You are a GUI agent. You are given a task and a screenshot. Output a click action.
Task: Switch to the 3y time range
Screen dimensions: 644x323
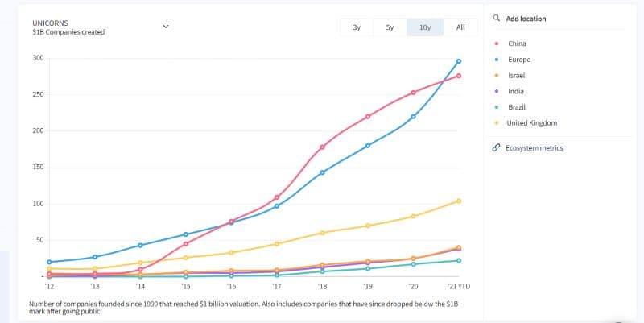point(357,27)
